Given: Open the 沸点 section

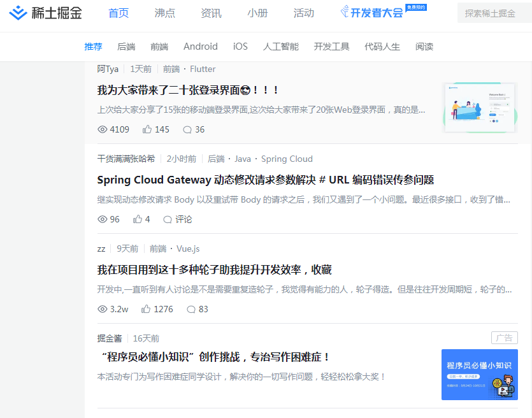Looking at the screenshot, I should 164,12.
